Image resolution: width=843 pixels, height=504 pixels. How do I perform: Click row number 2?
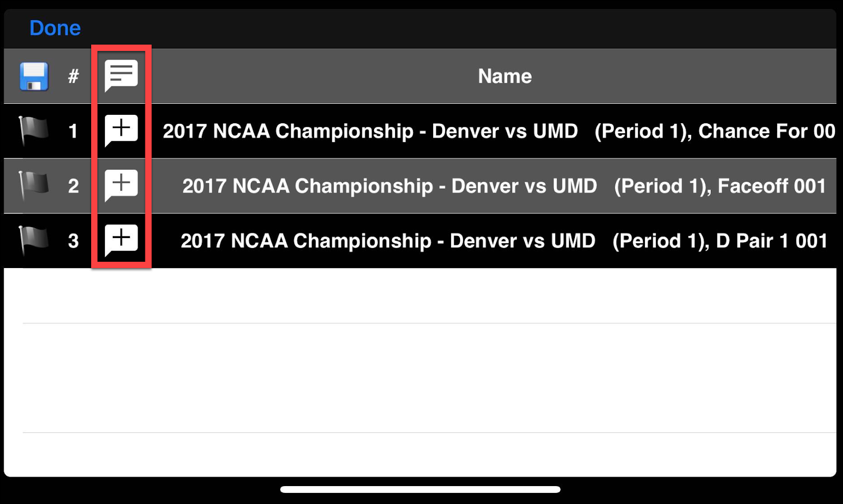[73, 186]
